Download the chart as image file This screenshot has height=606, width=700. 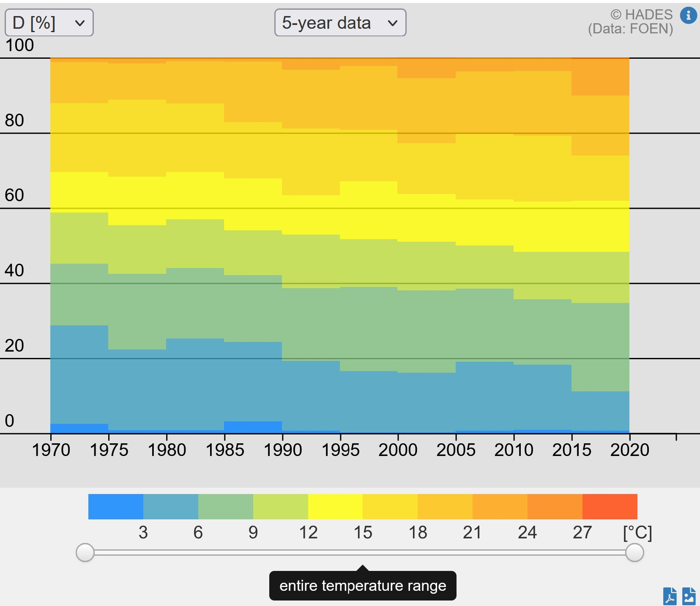pyautogui.click(x=689, y=596)
